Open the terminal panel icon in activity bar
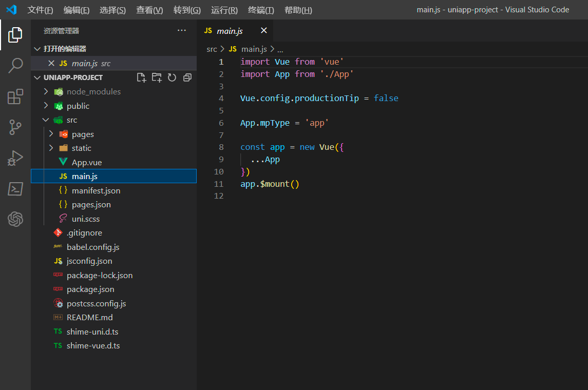 [15, 189]
